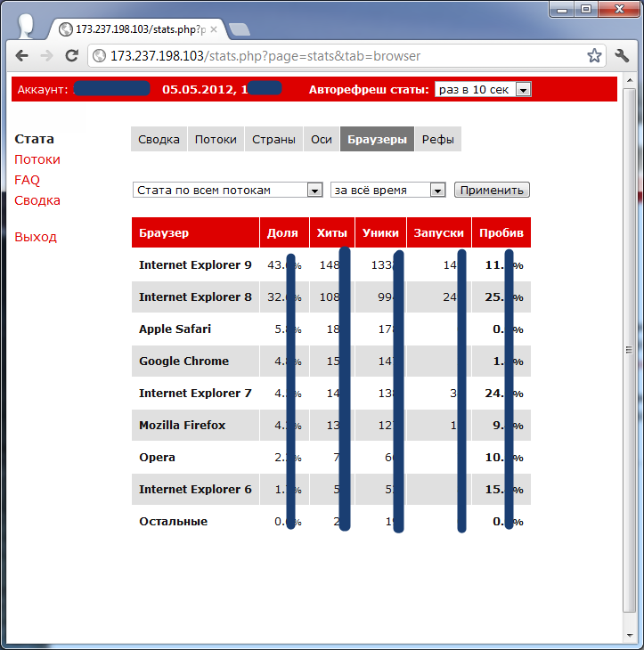Select the Браузеры tab
Image resolution: width=644 pixels, height=650 pixels.
[x=377, y=139]
